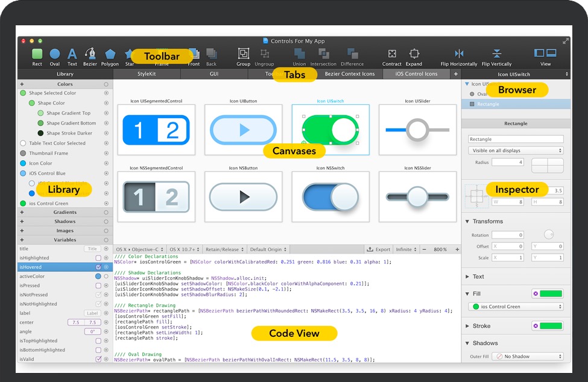
Task: Click the Flip Horizontally icon
Action: coord(459,55)
